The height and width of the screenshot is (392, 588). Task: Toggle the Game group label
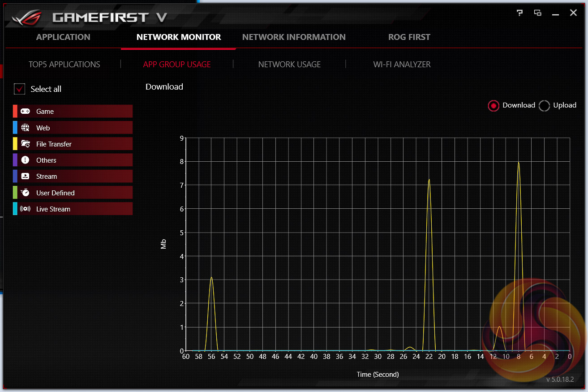point(45,111)
